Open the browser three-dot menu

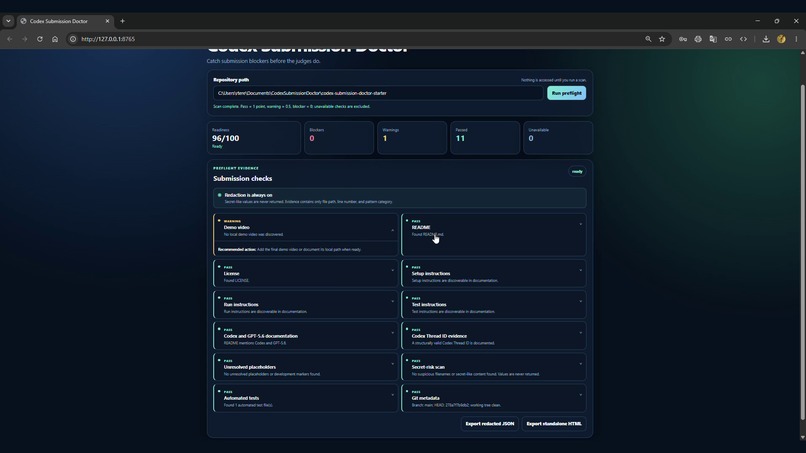pyautogui.click(x=796, y=39)
